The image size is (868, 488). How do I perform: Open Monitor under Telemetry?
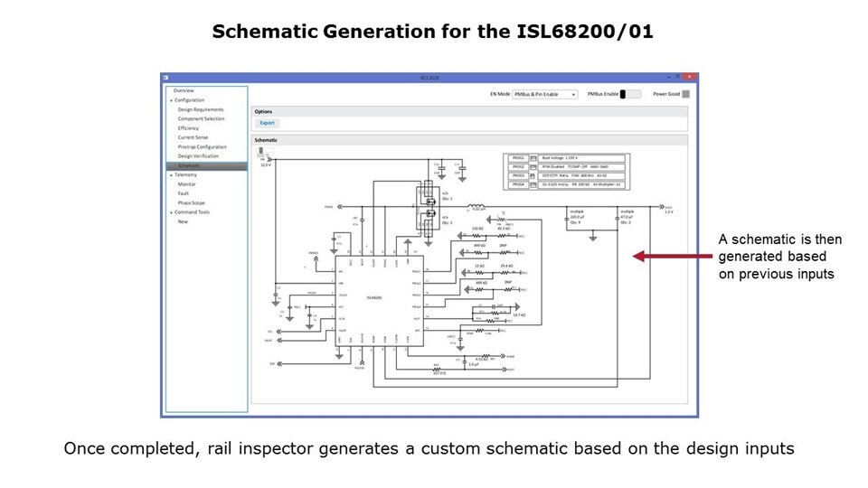(186, 184)
